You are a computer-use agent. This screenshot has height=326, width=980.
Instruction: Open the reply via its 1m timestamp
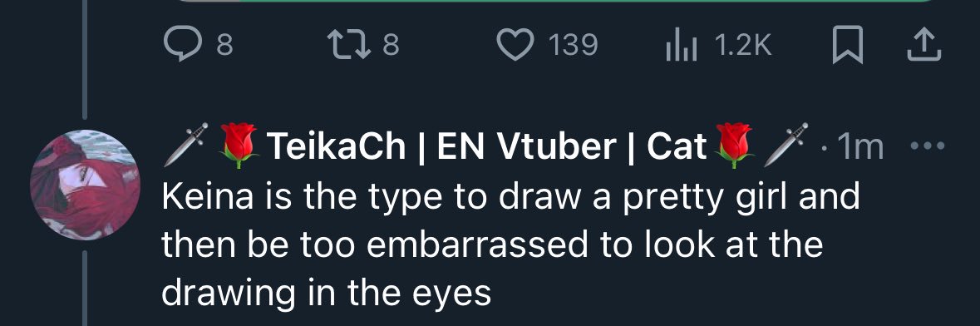[860, 147]
